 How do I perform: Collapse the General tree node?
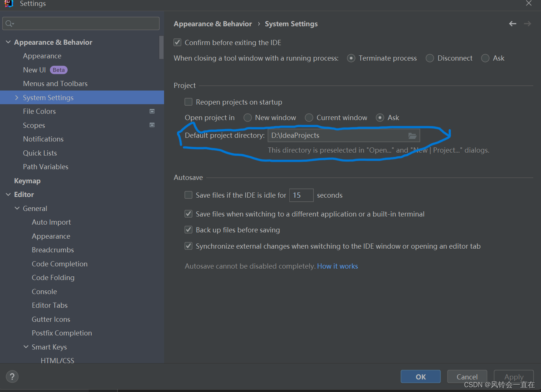17,208
